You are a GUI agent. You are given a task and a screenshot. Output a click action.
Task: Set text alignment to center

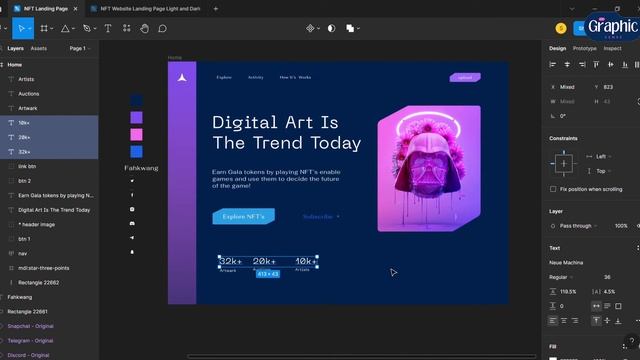click(564, 321)
